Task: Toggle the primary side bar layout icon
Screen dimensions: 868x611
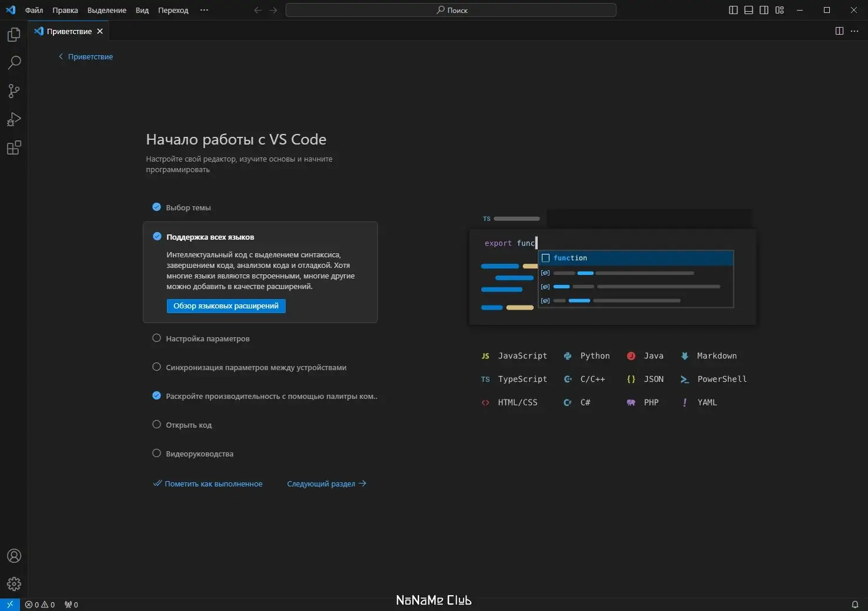Action: click(x=733, y=10)
